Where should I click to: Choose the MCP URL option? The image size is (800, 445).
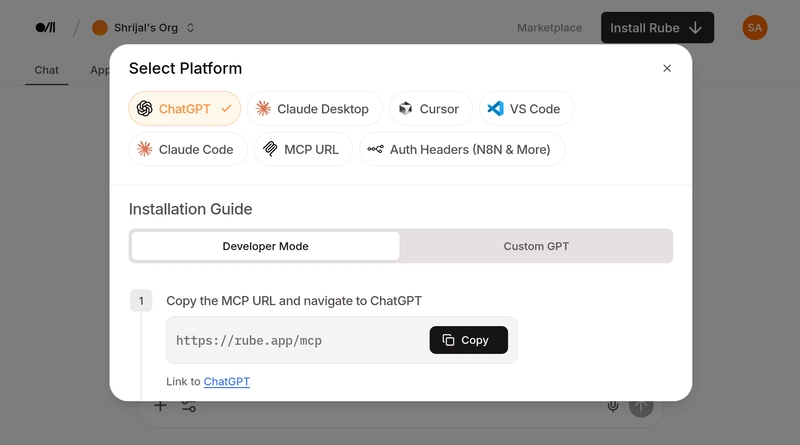coord(301,150)
